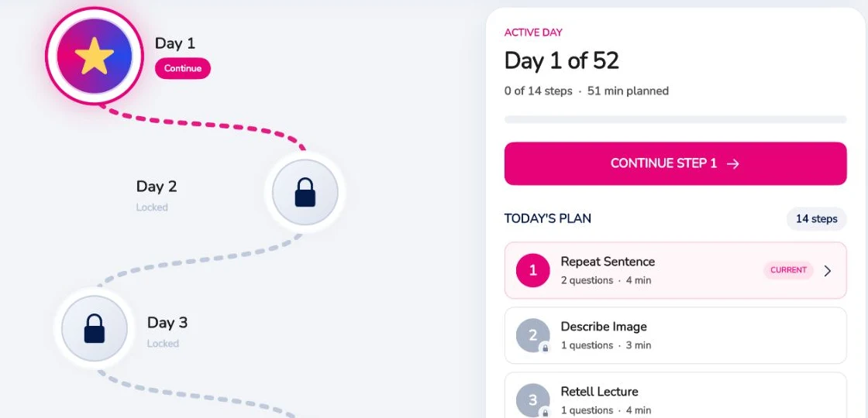Select the Retell Lecture step card
Image resolution: width=868 pixels, height=418 pixels.
click(x=675, y=396)
